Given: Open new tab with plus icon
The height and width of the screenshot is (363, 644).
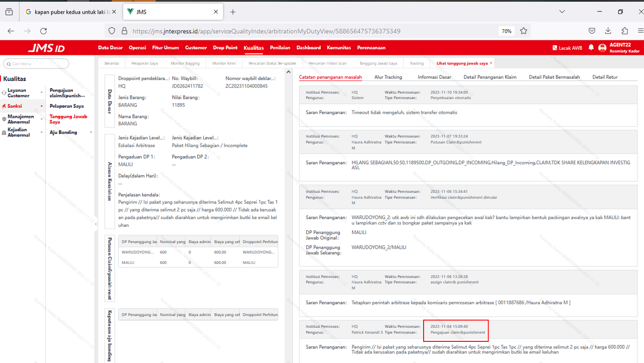Looking at the screenshot, I should click(233, 12).
